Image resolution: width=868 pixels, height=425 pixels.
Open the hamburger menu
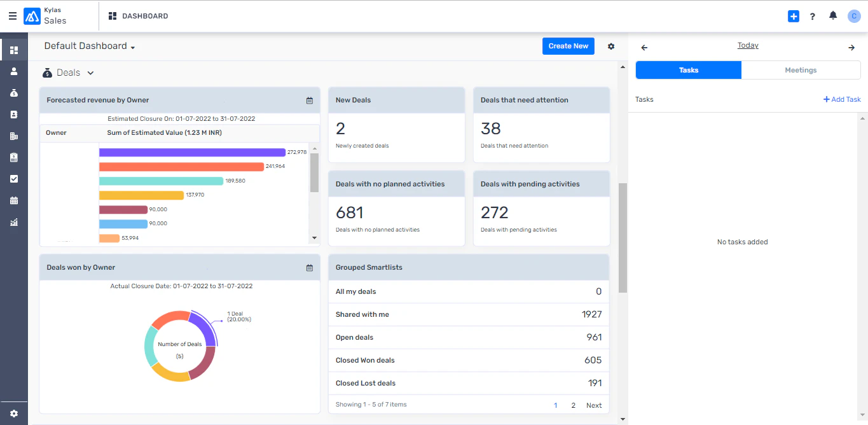(11, 16)
